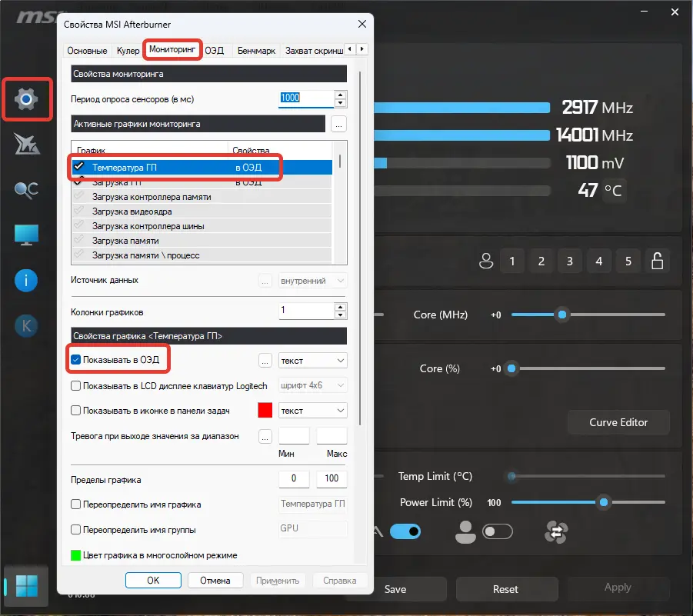Open data source ellipsis button
The image size is (693, 616).
coord(265,281)
